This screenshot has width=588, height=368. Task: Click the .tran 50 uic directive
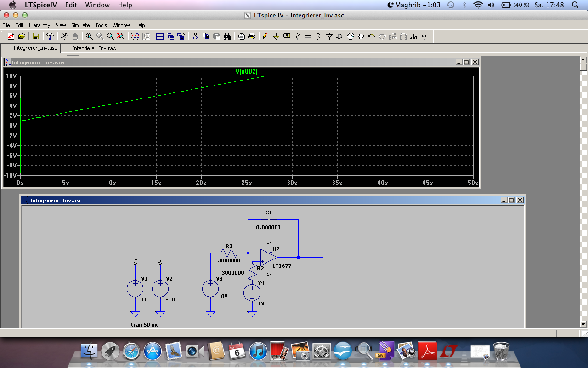pyautogui.click(x=144, y=325)
